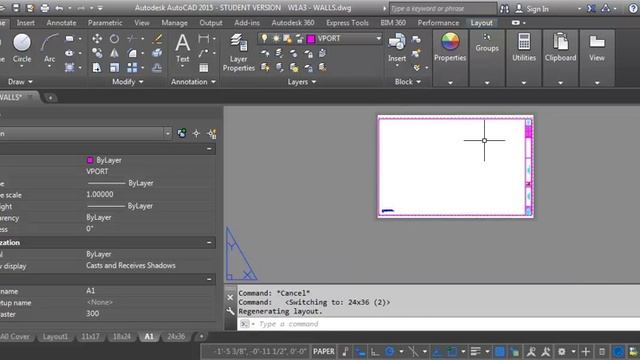The image size is (640, 360).
Task: Open new drawing tab with plus button
Action: click(50, 98)
